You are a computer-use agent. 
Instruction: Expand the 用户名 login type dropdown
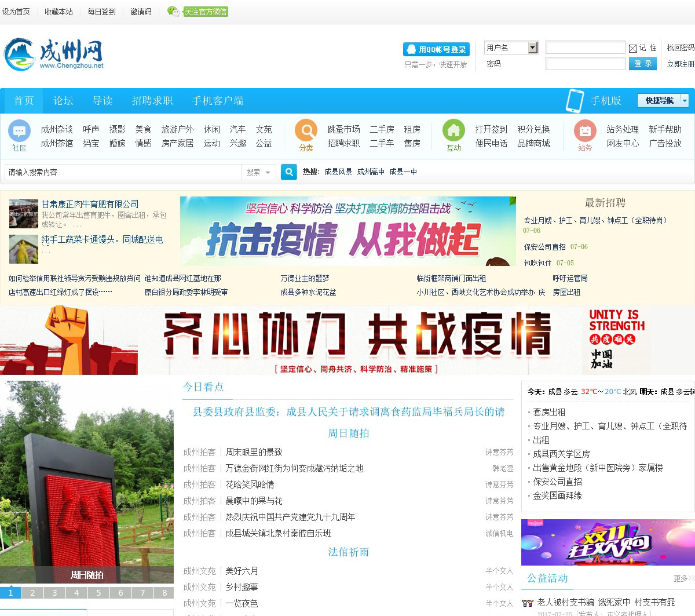click(533, 48)
